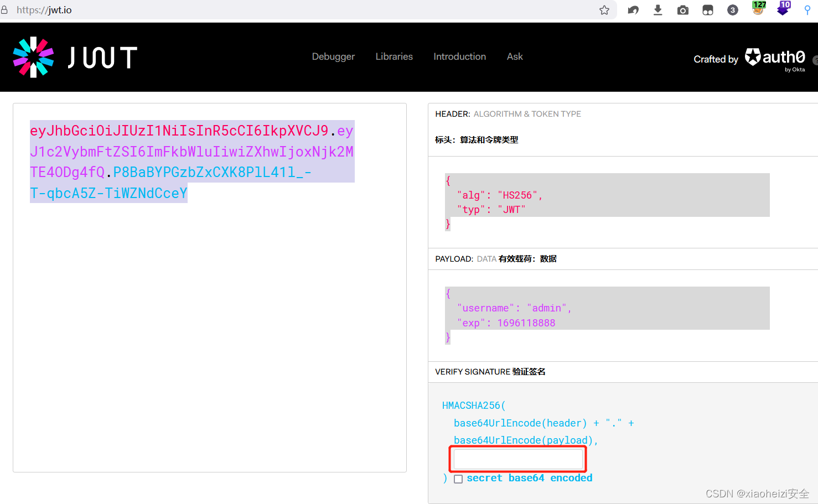Image resolution: width=818 pixels, height=504 pixels.
Task: Click the Ask navigation item
Action: (x=514, y=56)
